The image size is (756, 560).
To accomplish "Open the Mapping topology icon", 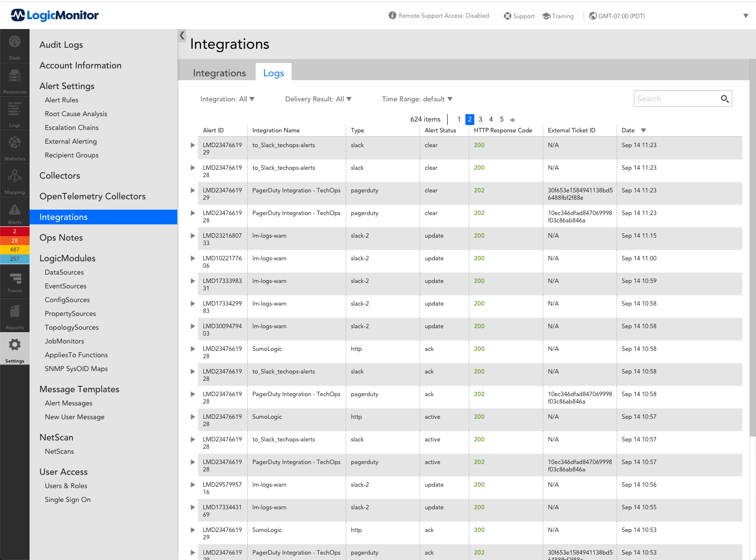I will point(15,179).
